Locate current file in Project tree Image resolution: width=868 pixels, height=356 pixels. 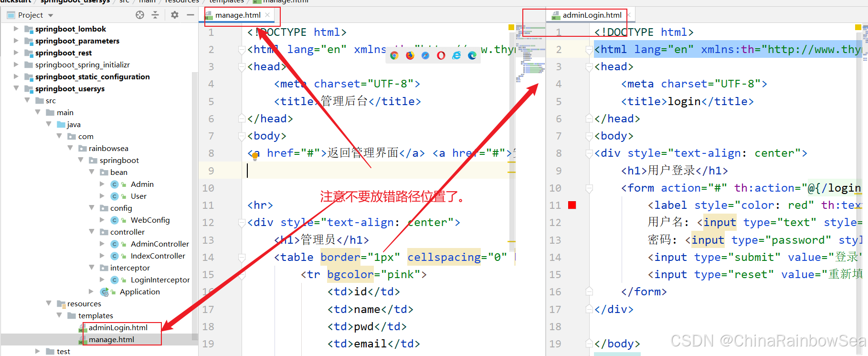click(140, 15)
